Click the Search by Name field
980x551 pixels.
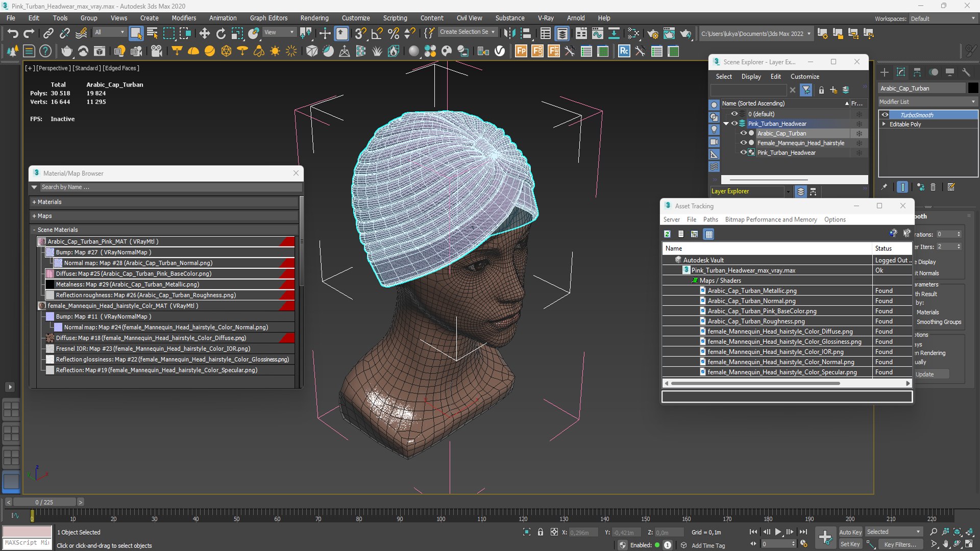170,187
